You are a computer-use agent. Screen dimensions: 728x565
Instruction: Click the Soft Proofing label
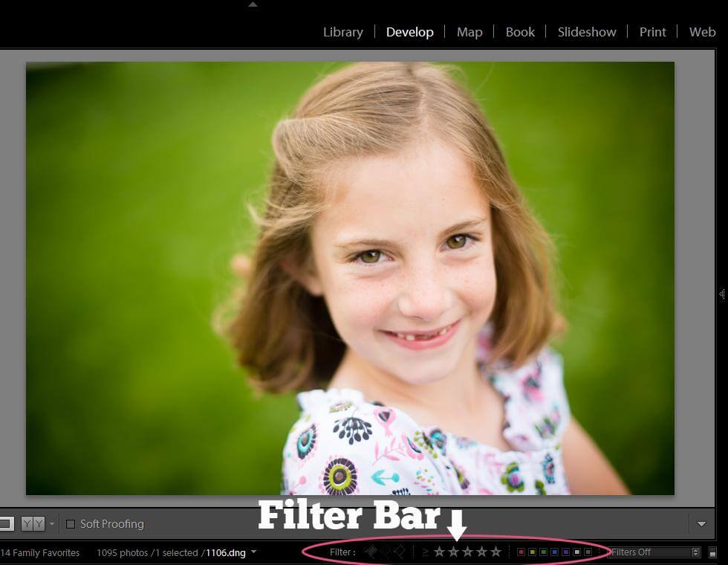pos(112,524)
